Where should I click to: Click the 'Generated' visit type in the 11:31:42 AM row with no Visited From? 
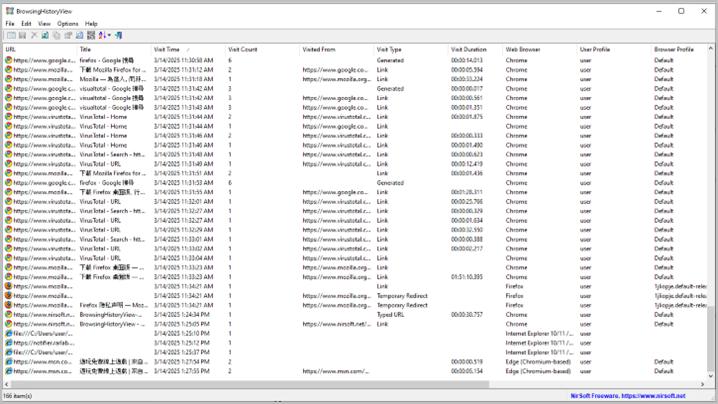(390, 88)
